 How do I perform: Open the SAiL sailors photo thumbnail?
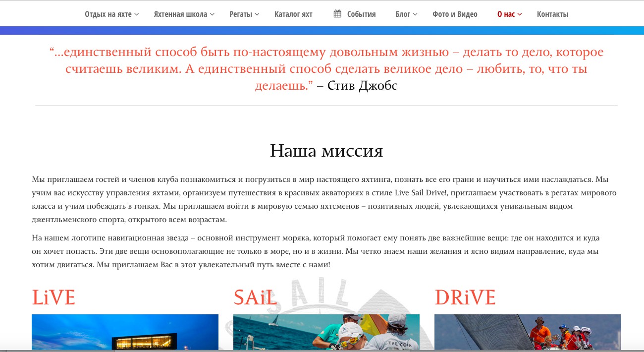coord(326,333)
